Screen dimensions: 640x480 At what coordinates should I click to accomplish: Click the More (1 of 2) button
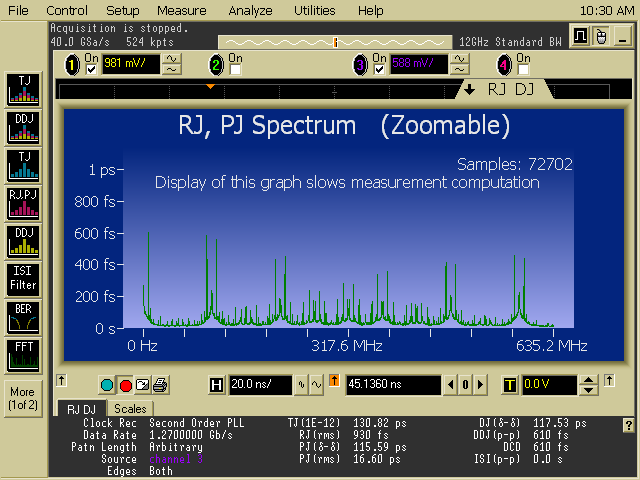click(x=22, y=398)
